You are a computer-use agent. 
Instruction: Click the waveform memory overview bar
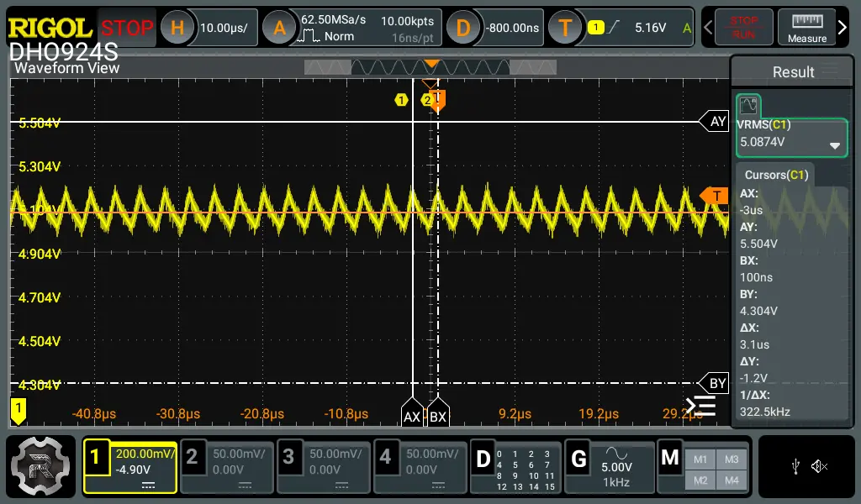coord(430,67)
